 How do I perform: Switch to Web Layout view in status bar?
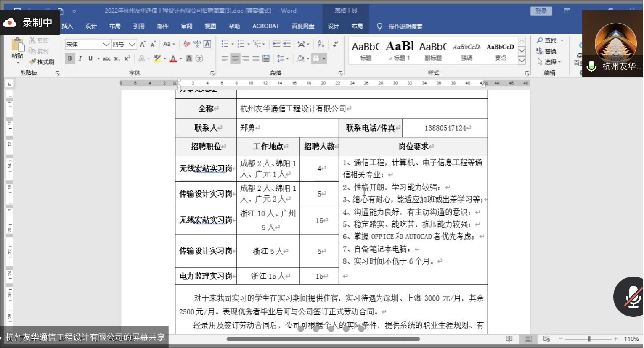(547, 339)
